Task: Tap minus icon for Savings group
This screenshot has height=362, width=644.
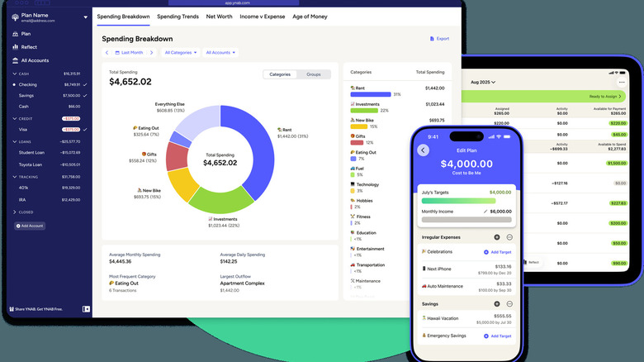Action: click(x=509, y=304)
